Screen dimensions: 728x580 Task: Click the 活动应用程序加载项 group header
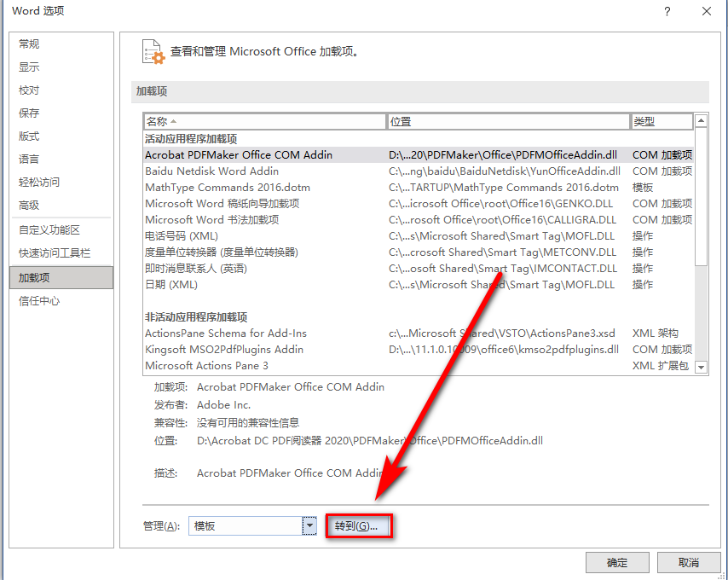tap(191, 139)
